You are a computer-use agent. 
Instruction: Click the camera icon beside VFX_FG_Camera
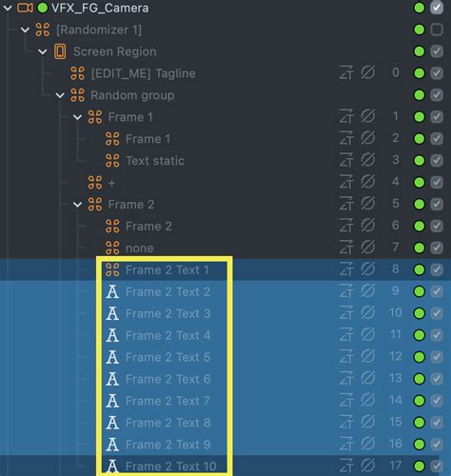25,8
